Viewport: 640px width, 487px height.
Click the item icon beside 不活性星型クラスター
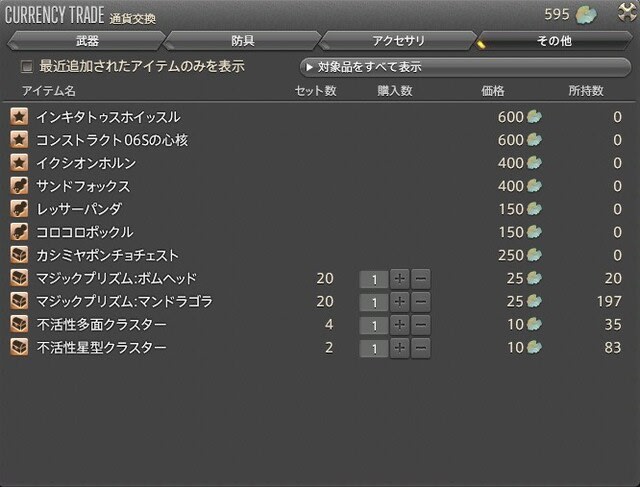(x=19, y=347)
